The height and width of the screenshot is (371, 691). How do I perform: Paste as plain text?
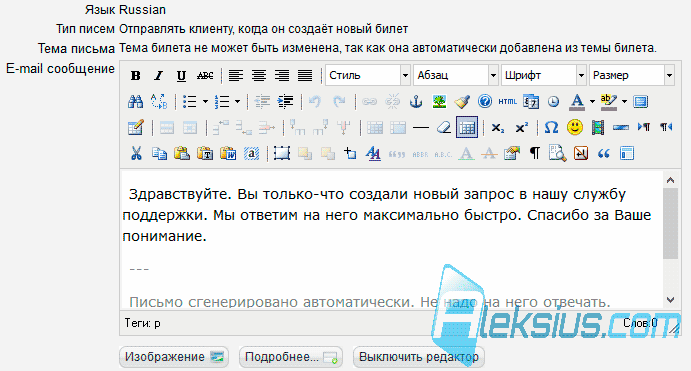[x=205, y=154]
